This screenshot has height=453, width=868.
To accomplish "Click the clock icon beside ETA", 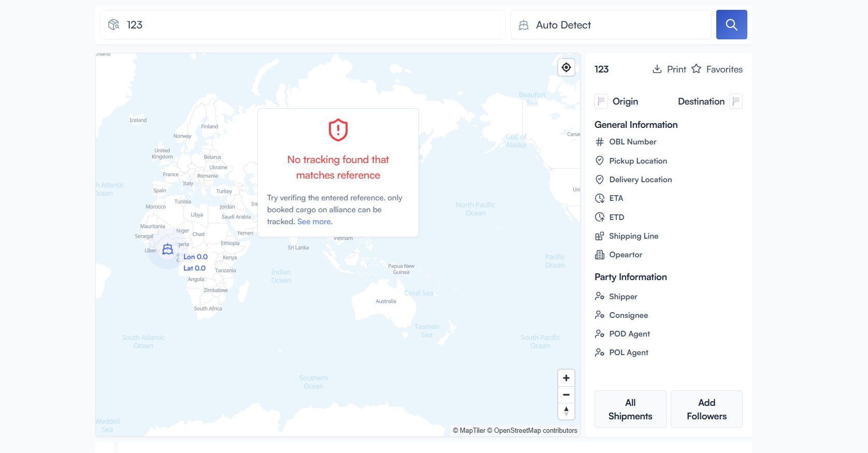I will click(x=600, y=198).
